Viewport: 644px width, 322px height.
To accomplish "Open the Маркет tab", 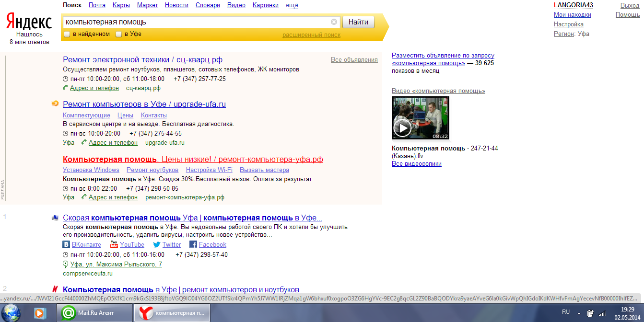I will point(147,5).
